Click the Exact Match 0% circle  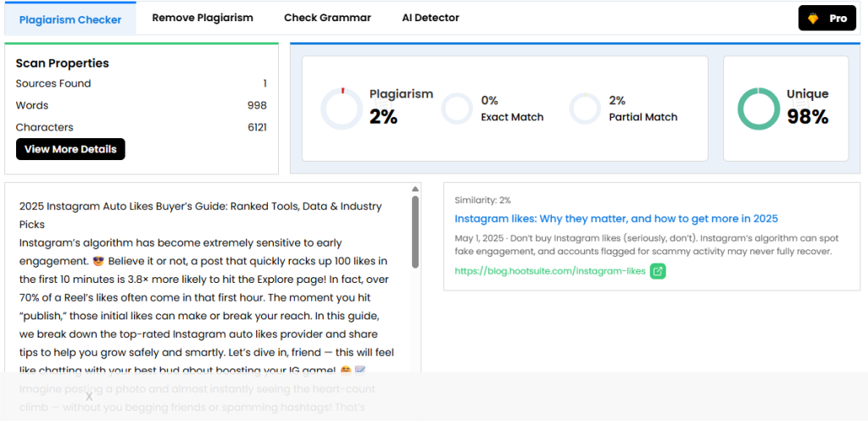457,108
